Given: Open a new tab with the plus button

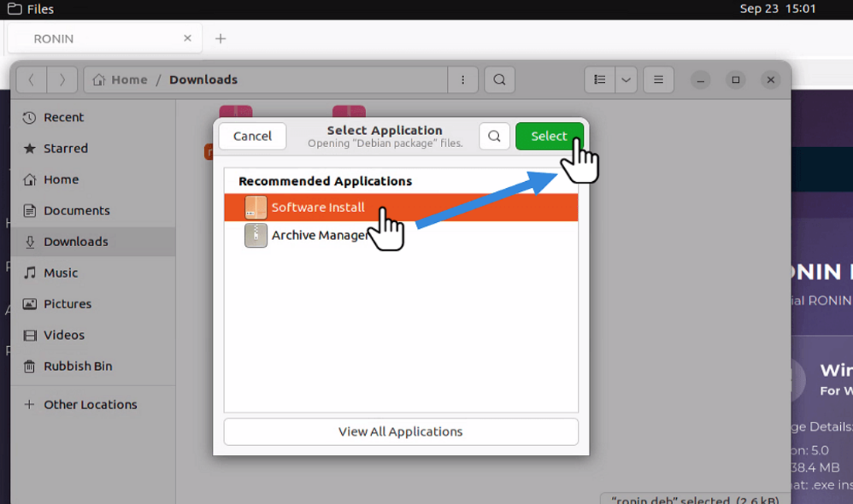Looking at the screenshot, I should point(221,38).
